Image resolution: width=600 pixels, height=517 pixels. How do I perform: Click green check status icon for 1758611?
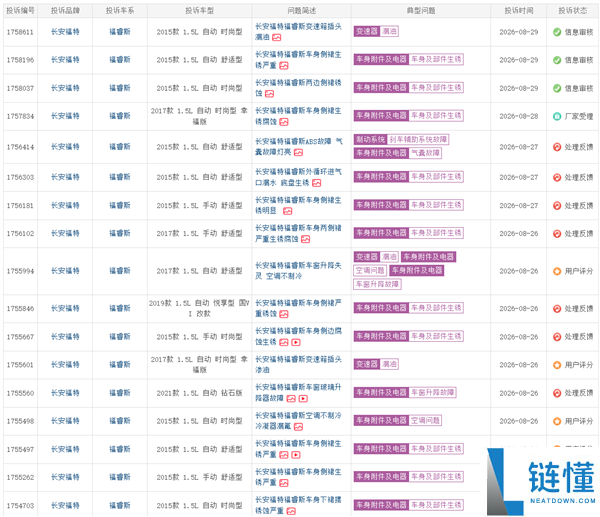pos(557,32)
